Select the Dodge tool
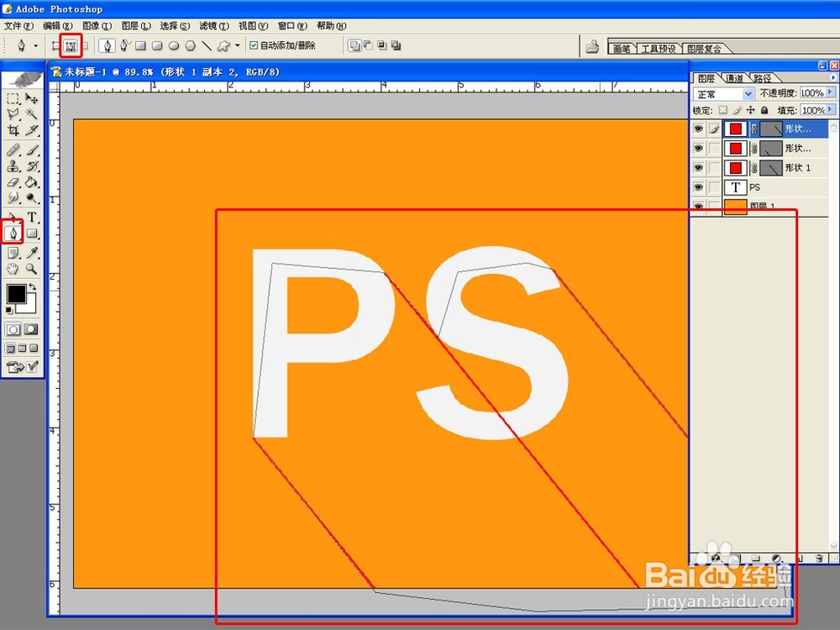This screenshot has height=630, width=840. pos(32,198)
